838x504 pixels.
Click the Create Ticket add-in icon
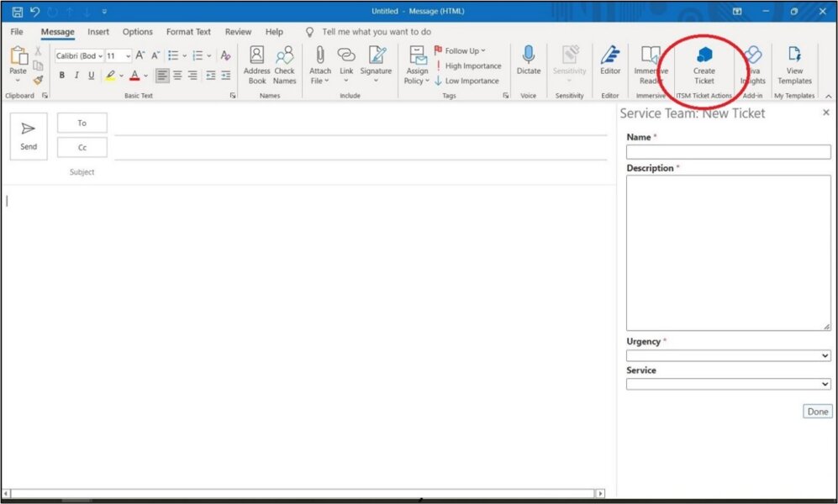(x=704, y=66)
